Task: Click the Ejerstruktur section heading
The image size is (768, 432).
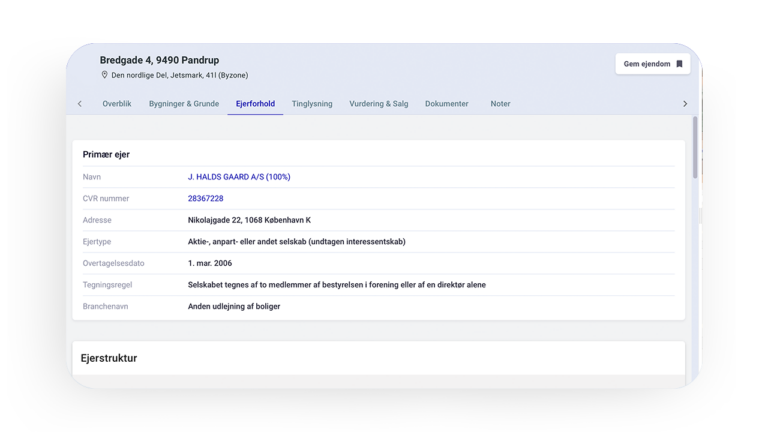Action: click(109, 358)
